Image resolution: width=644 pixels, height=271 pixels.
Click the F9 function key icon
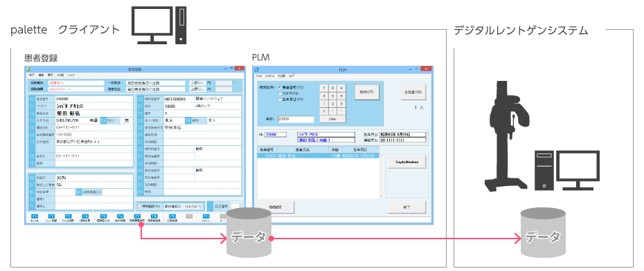coord(172,216)
